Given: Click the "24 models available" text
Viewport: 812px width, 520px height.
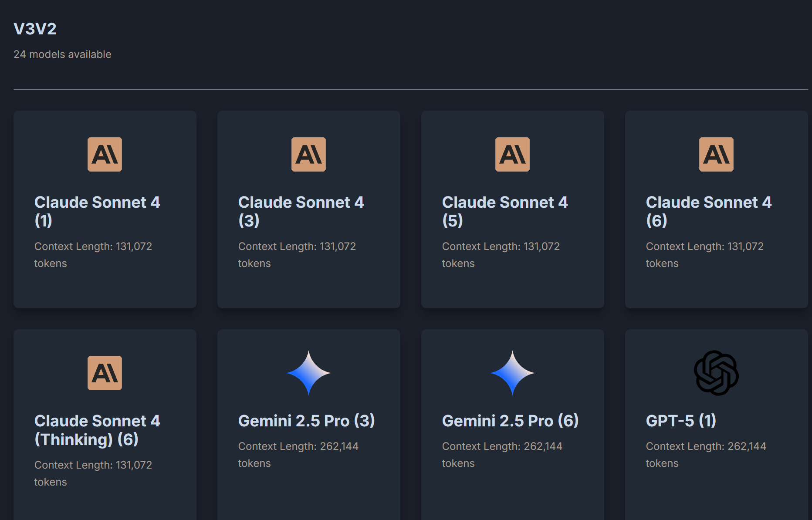Looking at the screenshot, I should [62, 54].
